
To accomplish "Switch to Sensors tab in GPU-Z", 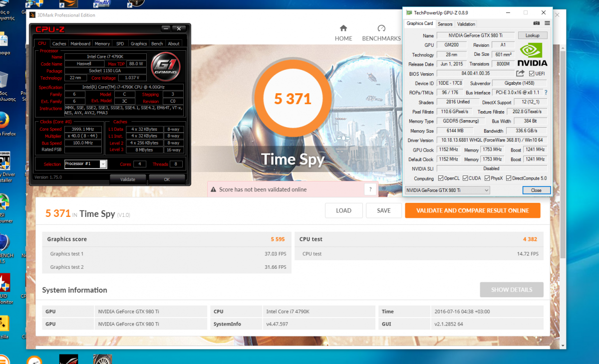I will (445, 24).
